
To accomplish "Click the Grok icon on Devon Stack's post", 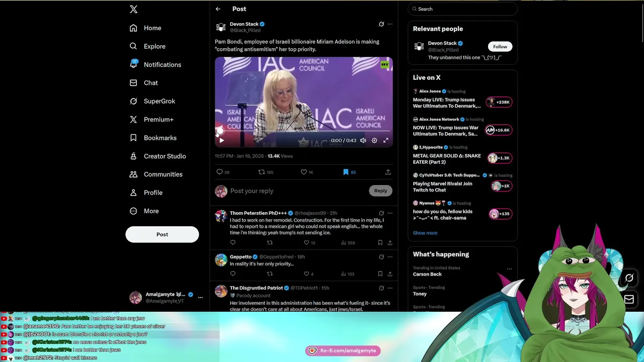I will click(x=381, y=24).
